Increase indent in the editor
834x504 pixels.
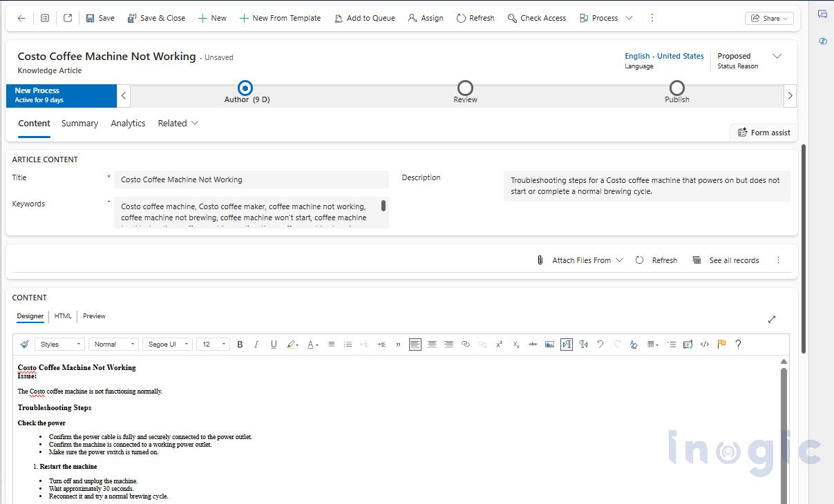click(x=381, y=344)
